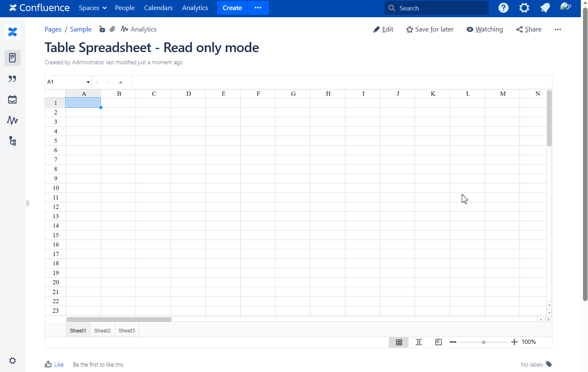Click the spreadsheet zoom slider handle
This screenshot has width=588, height=372.
pos(484,342)
